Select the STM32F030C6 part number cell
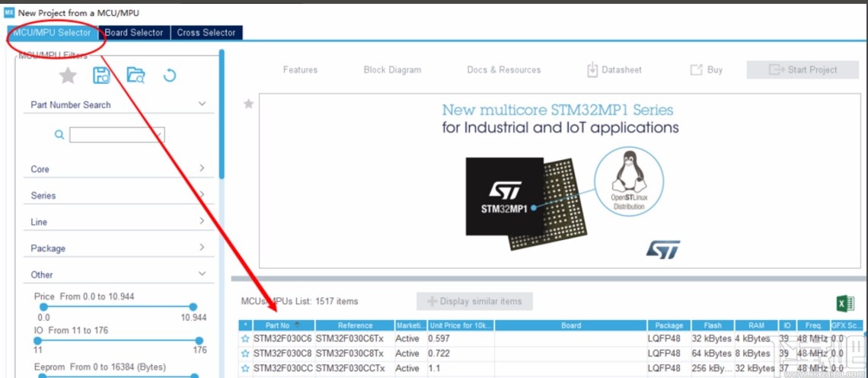This screenshot has height=378, width=868. tap(283, 338)
